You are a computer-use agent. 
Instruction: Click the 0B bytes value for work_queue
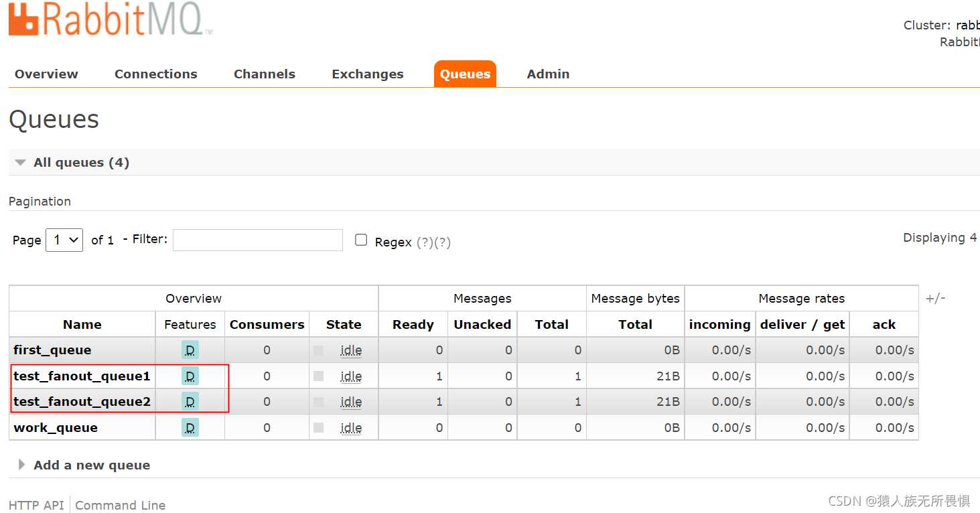tap(673, 428)
